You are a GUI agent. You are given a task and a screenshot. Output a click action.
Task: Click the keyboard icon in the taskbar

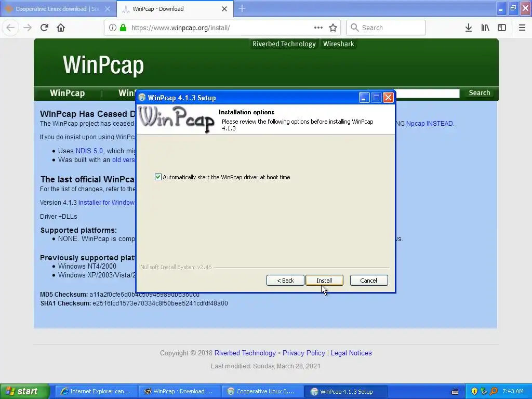[455, 392]
